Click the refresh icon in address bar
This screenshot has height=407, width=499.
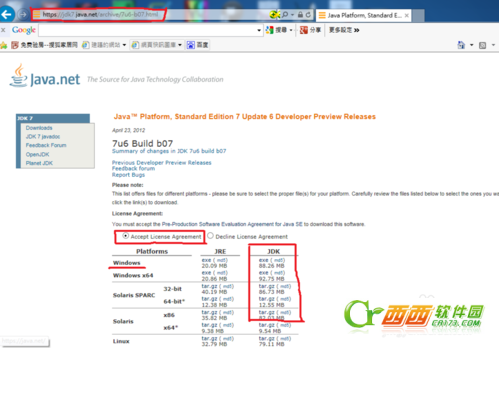(308, 15)
